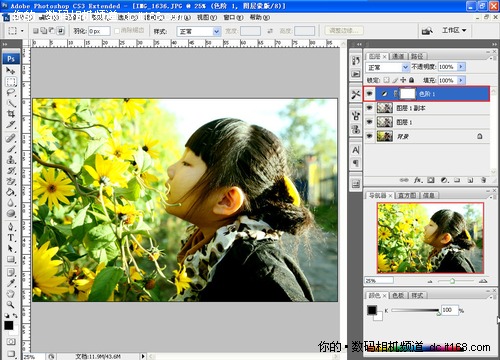Click the foreground color swatch in toolbox
500x360 pixels.
[x=8, y=326]
